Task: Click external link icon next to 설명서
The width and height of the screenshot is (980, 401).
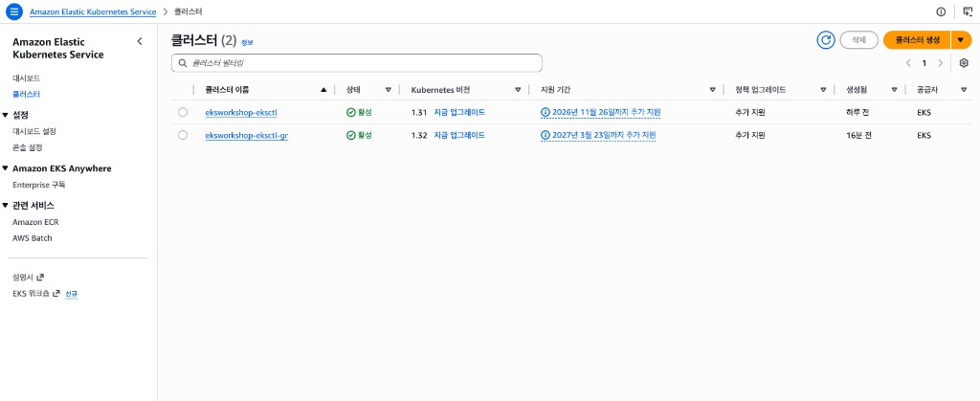Action: 40,277
